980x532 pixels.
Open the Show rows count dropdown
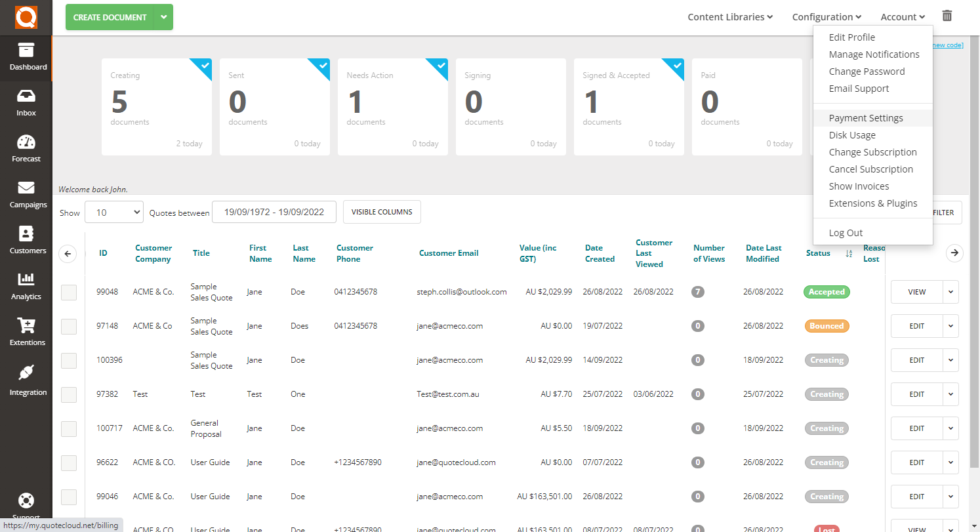tap(113, 213)
